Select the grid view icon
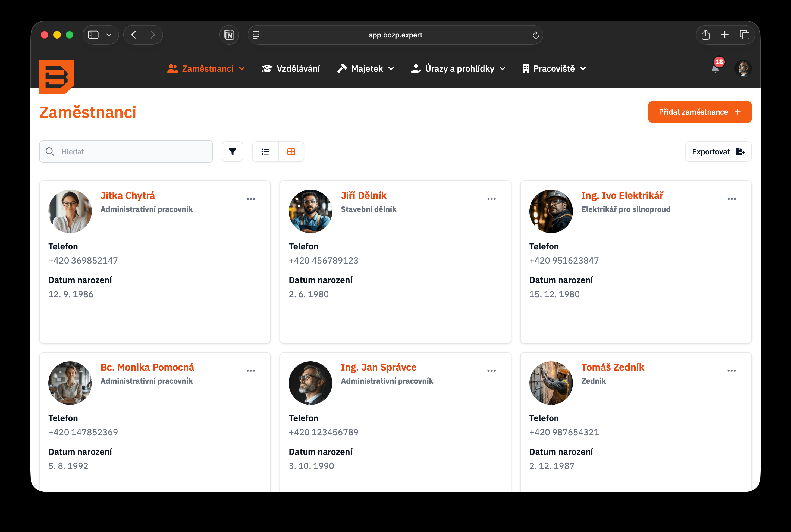The width and height of the screenshot is (791, 532). tap(291, 152)
